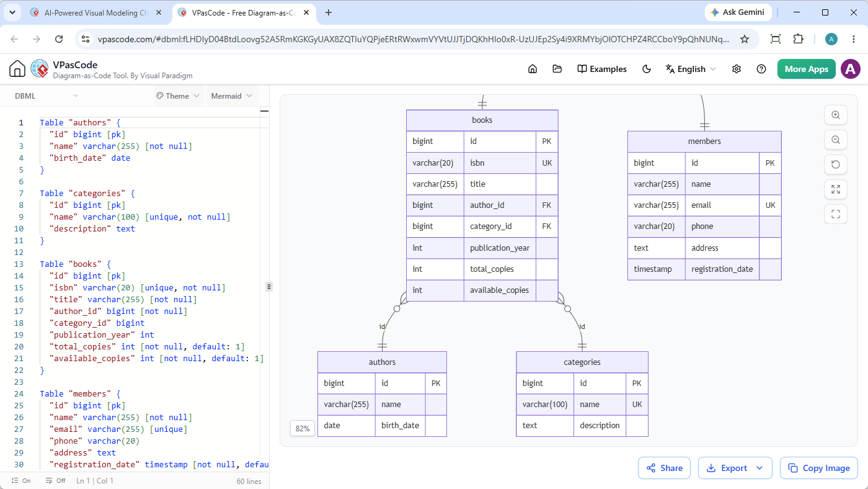This screenshot has width=868, height=489.
Task: Place cursor on Table "categories" code line
Action: point(87,193)
